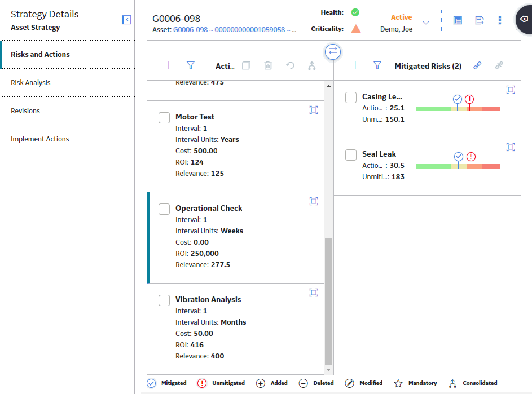
Task: Click the scrollbar up arrow
Action: click(x=328, y=86)
